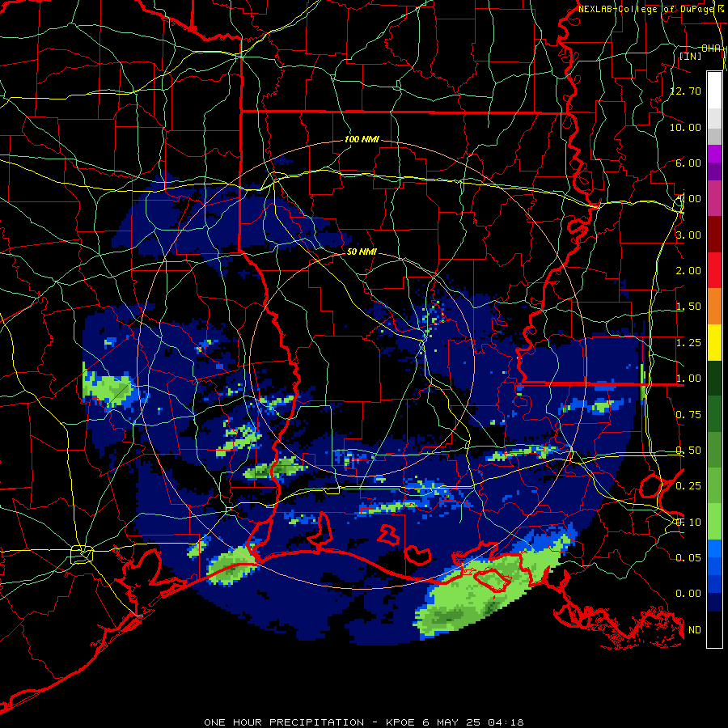Click the 6.00 legend value
728x728 pixels.
688,163
